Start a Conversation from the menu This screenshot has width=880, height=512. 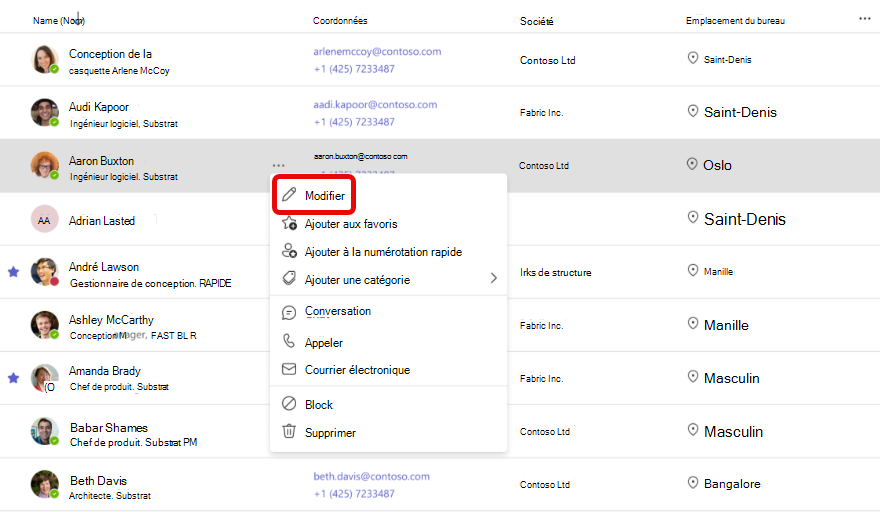(388, 312)
